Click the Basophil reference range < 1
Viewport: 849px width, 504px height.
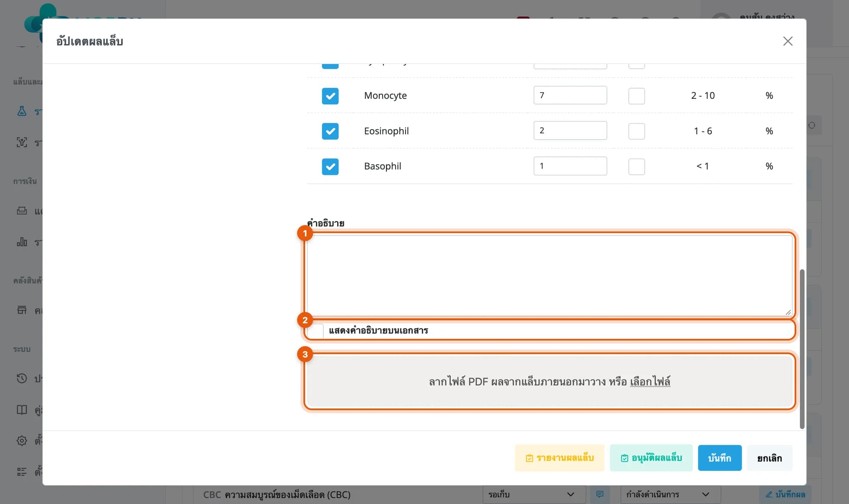[x=703, y=166]
